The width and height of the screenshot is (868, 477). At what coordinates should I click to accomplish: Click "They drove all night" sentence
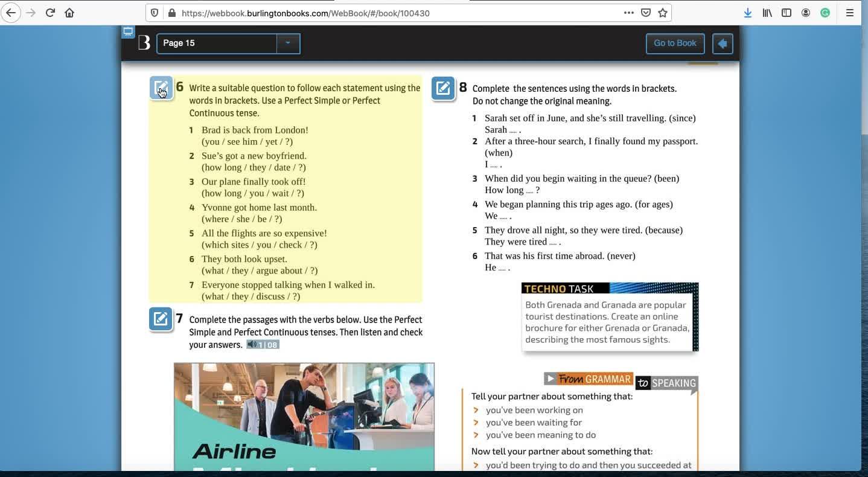[x=584, y=231]
